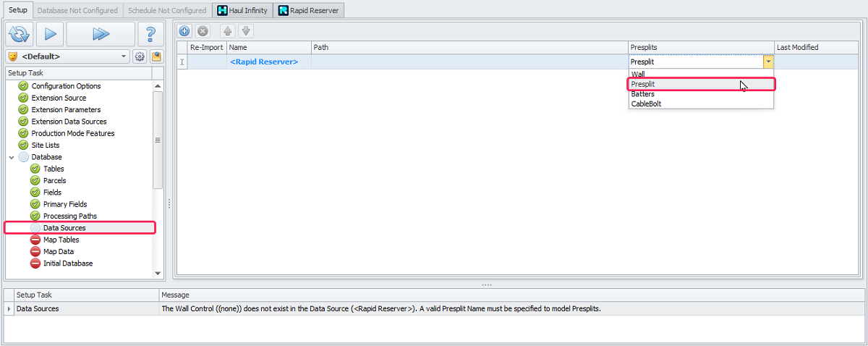
Task: Open the help question mark button
Action: (x=150, y=34)
